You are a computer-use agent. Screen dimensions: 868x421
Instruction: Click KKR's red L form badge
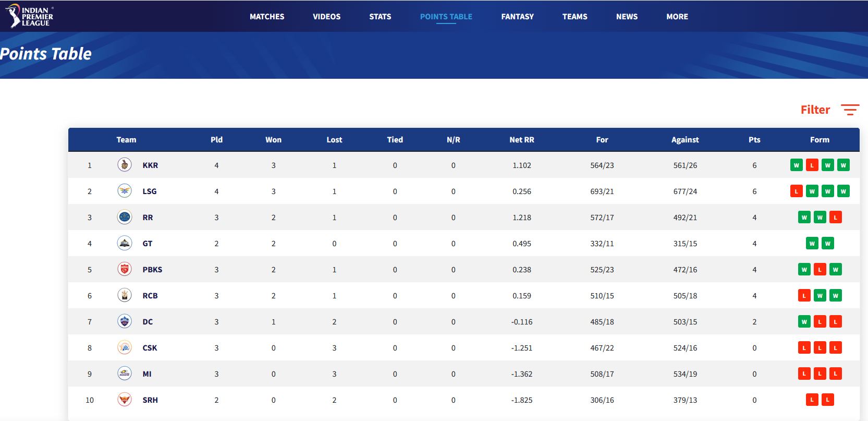click(812, 165)
